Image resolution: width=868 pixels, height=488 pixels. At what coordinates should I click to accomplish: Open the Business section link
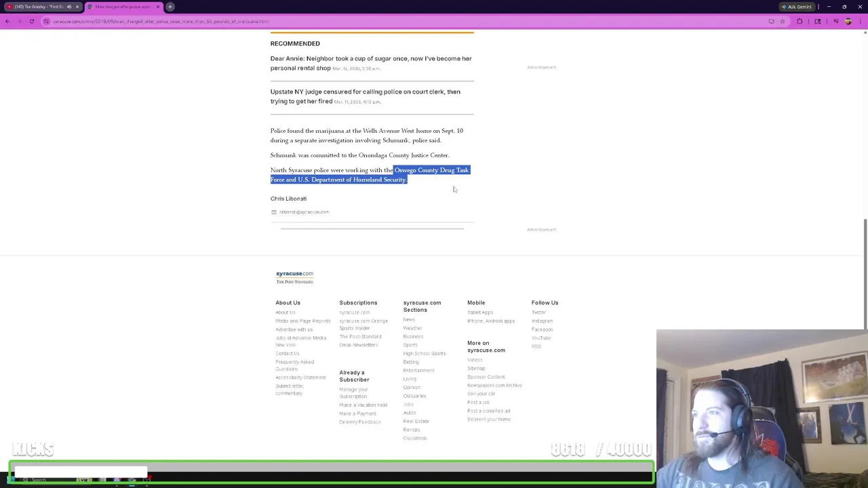tap(413, 336)
